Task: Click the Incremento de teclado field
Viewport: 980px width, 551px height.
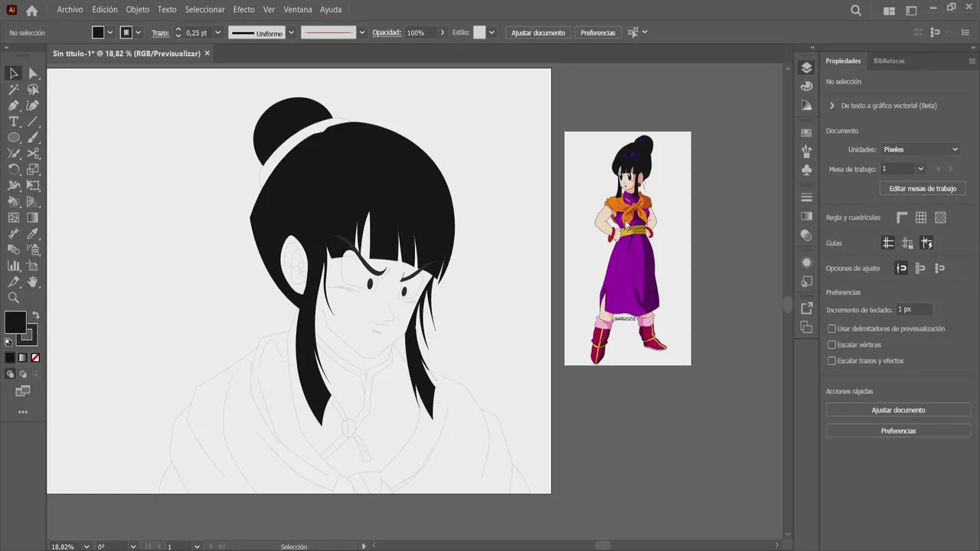Action: point(914,310)
